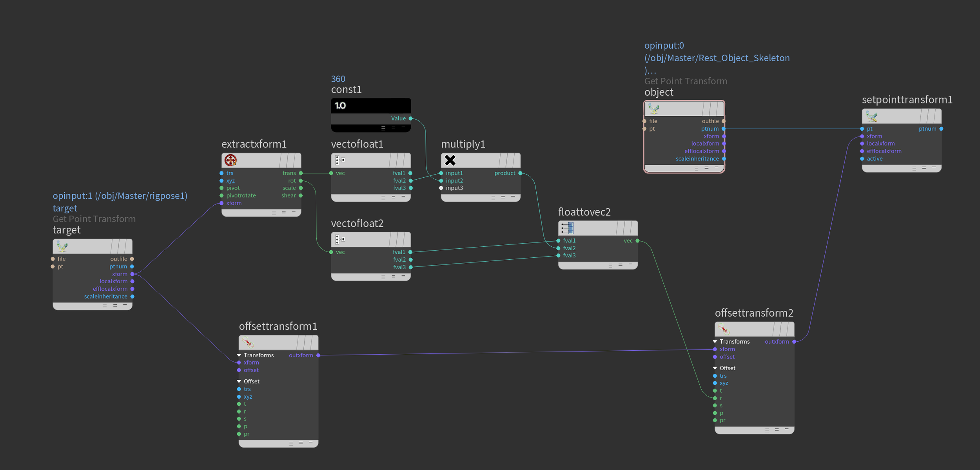The height and width of the screenshot is (470, 980).
Task: Collapse the Offset group in offsettransform2
Action: [x=715, y=368]
